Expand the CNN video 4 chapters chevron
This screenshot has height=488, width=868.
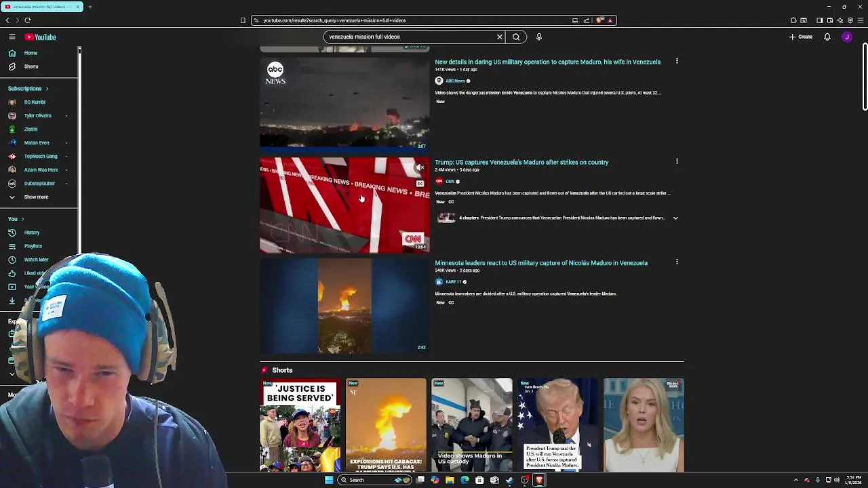(x=675, y=218)
